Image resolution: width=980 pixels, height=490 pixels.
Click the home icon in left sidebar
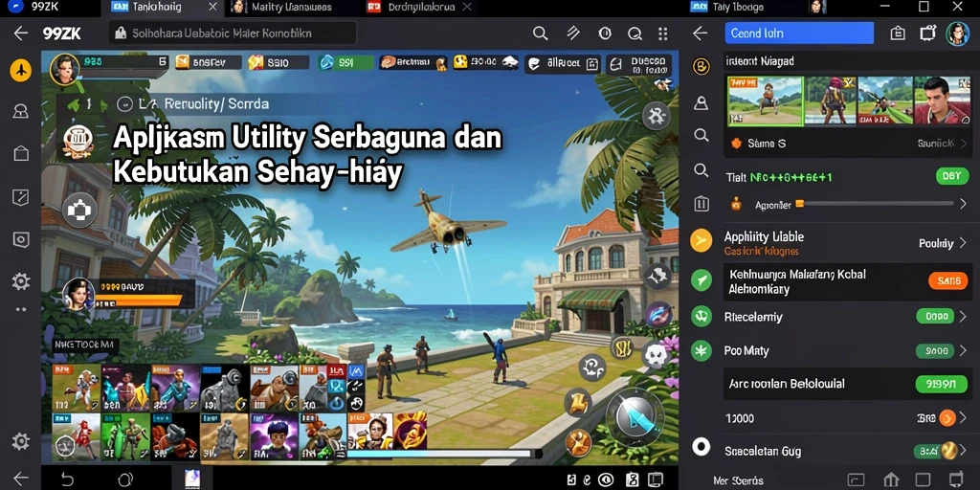[x=21, y=154]
